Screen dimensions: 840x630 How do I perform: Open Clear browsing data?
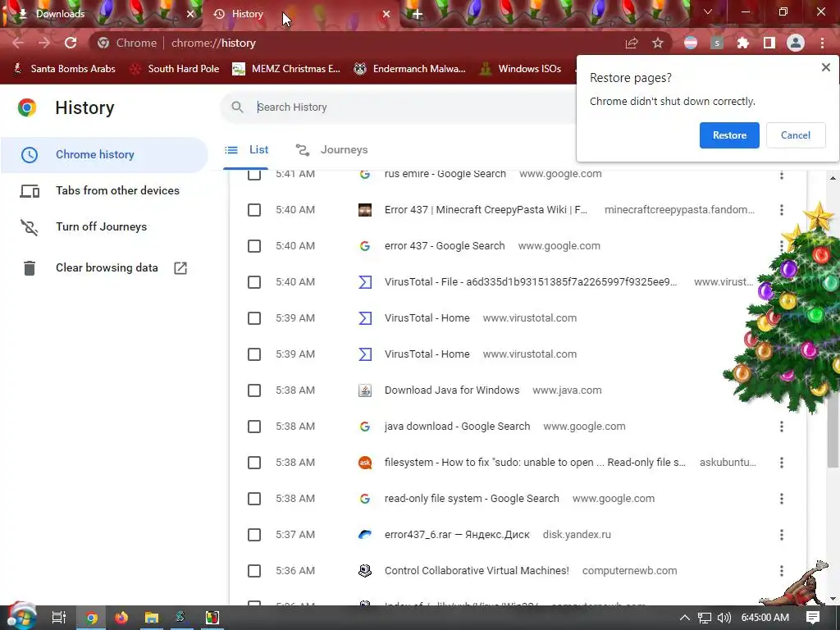tap(104, 268)
